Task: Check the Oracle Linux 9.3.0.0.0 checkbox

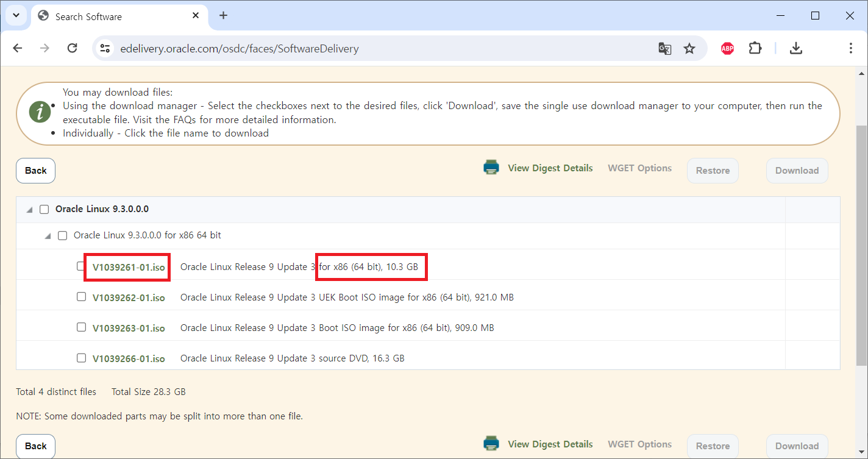Action: point(44,210)
